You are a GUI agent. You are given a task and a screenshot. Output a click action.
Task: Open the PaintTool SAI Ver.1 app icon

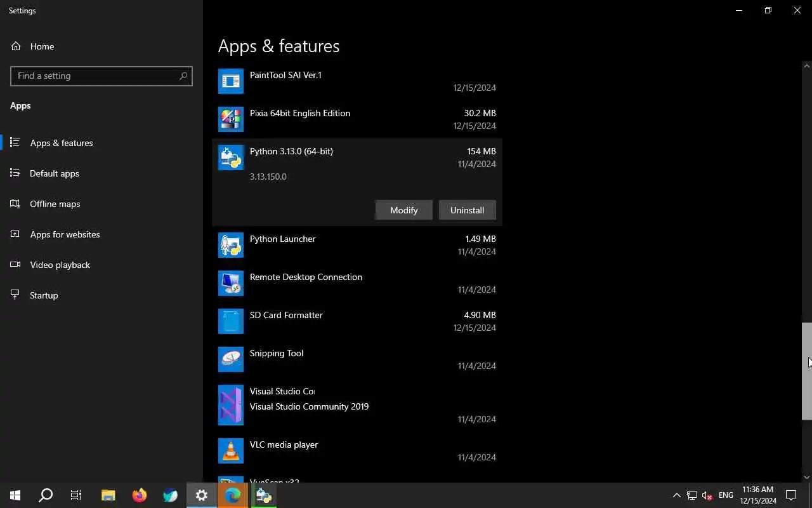(x=231, y=81)
